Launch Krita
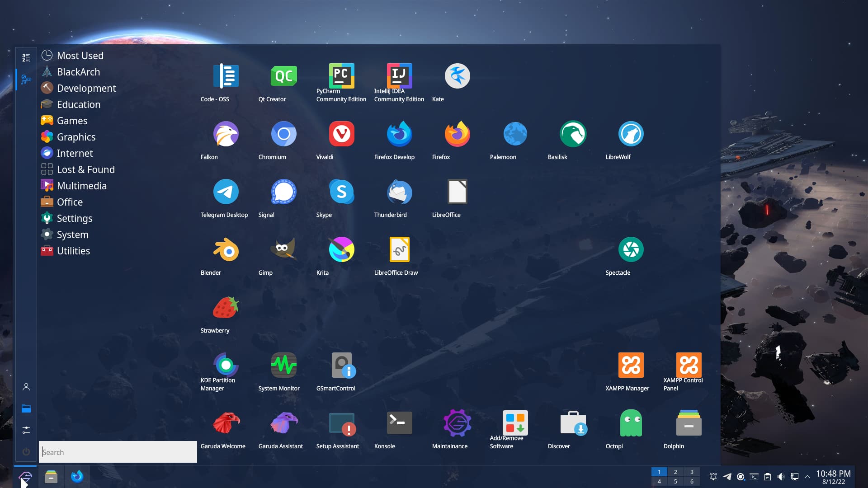This screenshot has height=488, width=868. 341,249
